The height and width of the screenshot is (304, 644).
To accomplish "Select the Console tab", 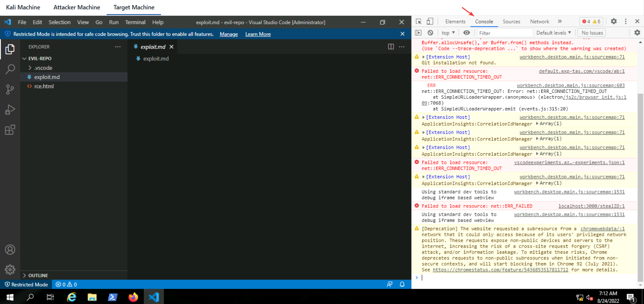I will (x=484, y=21).
